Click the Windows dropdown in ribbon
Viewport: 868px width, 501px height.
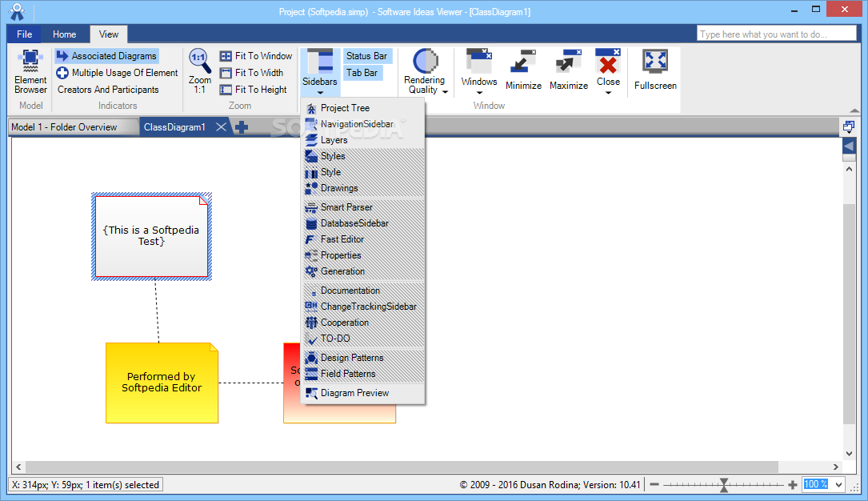click(479, 72)
